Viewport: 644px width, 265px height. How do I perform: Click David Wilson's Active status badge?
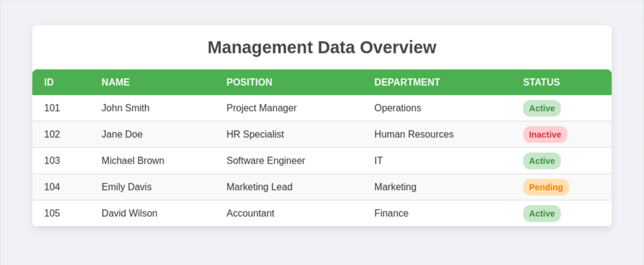click(541, 214)
